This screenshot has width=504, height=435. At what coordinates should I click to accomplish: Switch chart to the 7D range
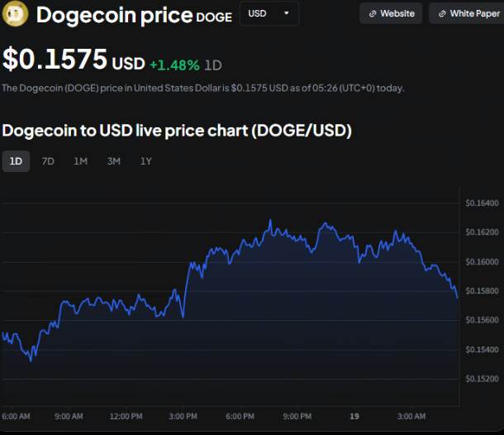pos(48,161)
